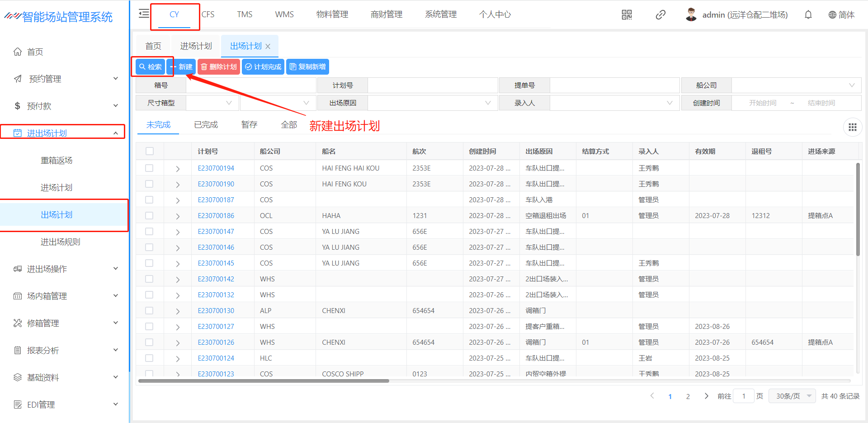Click the link chain icon in header
Viewport: 868px width, 423px height.
point(660,15)
